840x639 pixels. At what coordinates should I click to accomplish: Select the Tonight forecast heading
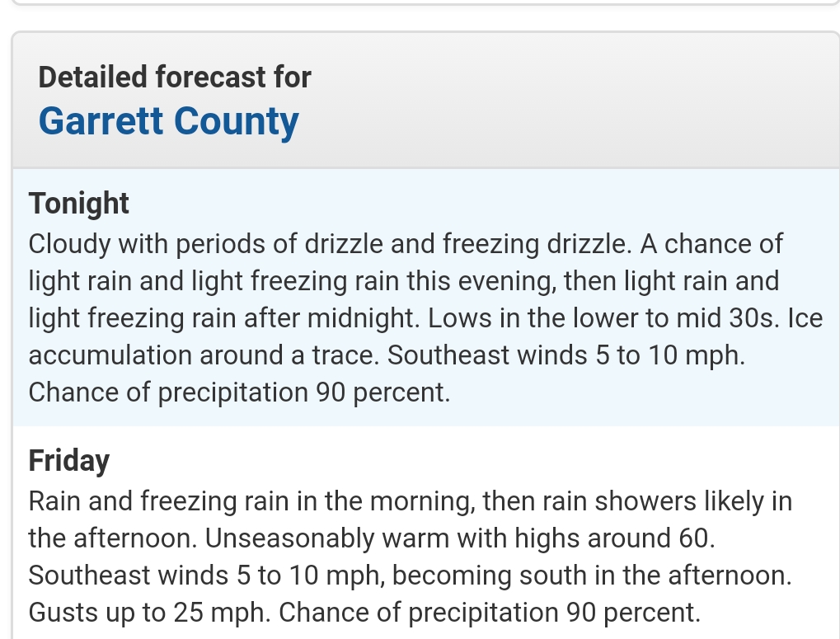tap(79, 203)
